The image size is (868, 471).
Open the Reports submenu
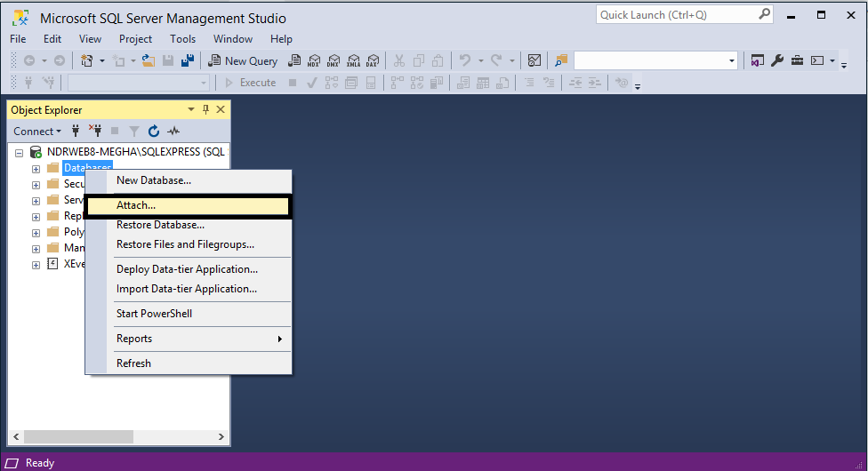pos(189,339)
